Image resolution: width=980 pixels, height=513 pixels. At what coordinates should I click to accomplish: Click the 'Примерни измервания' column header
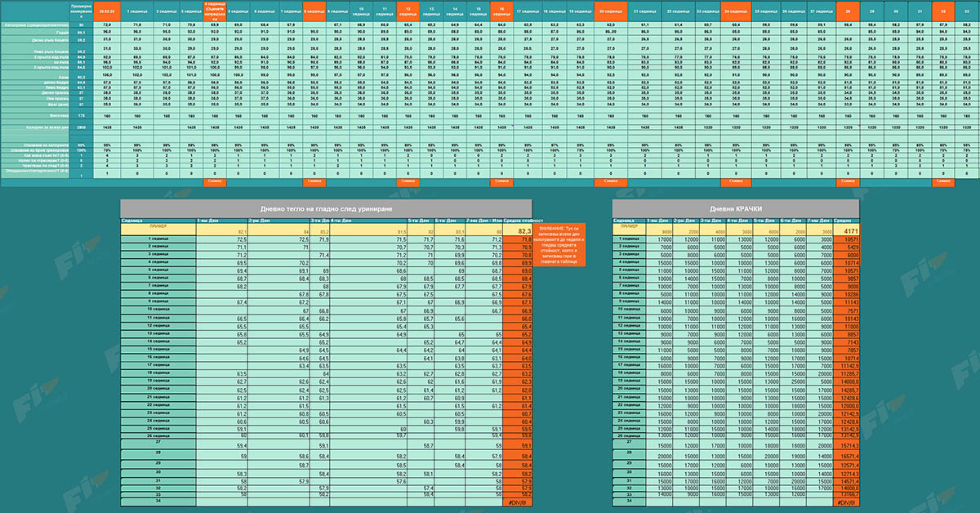pos(82,13)
